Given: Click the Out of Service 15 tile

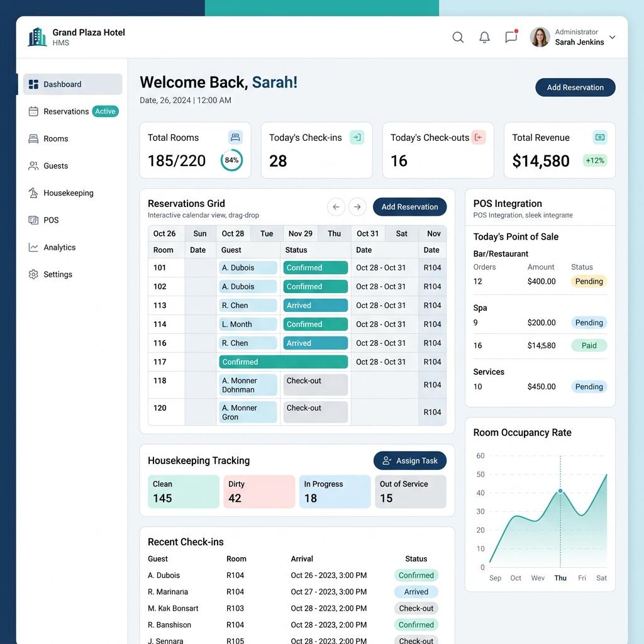Looking at the screenshot, I should (x=410, y=492).
